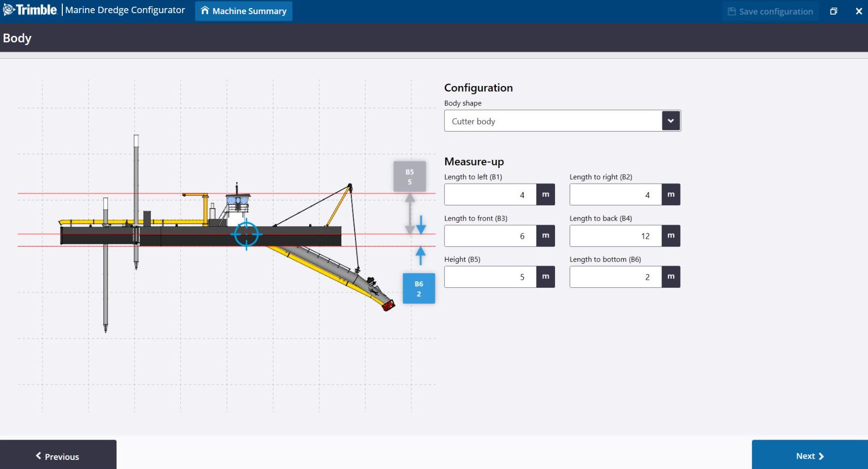
Task: Edit the Length to left (B1) field
Action: (490, 195)
